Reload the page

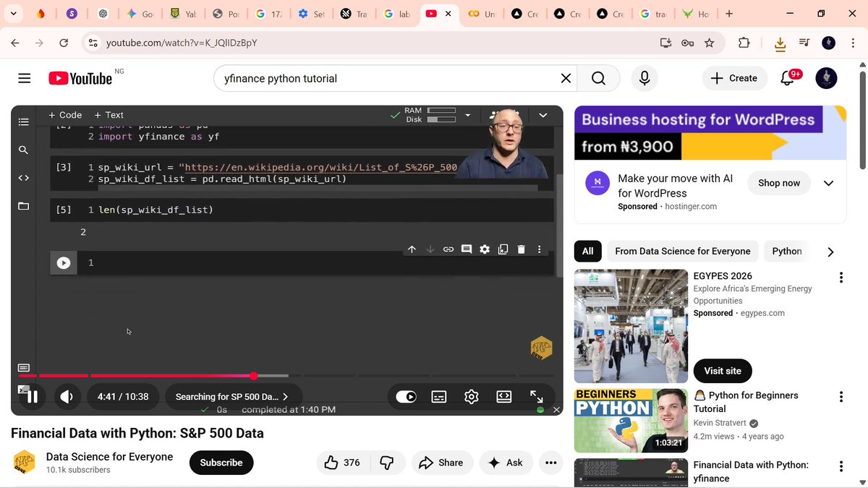tap(64, 43)
